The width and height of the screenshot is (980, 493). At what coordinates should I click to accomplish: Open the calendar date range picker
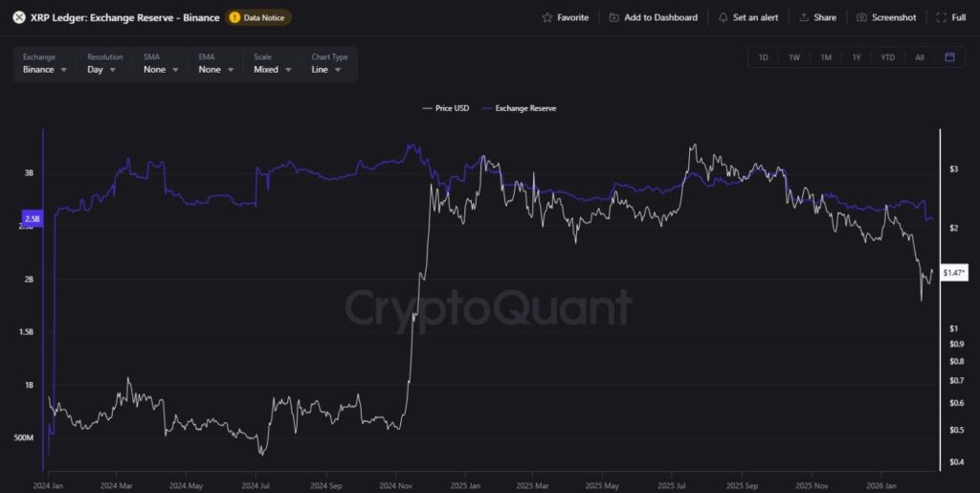coord(949,57)
